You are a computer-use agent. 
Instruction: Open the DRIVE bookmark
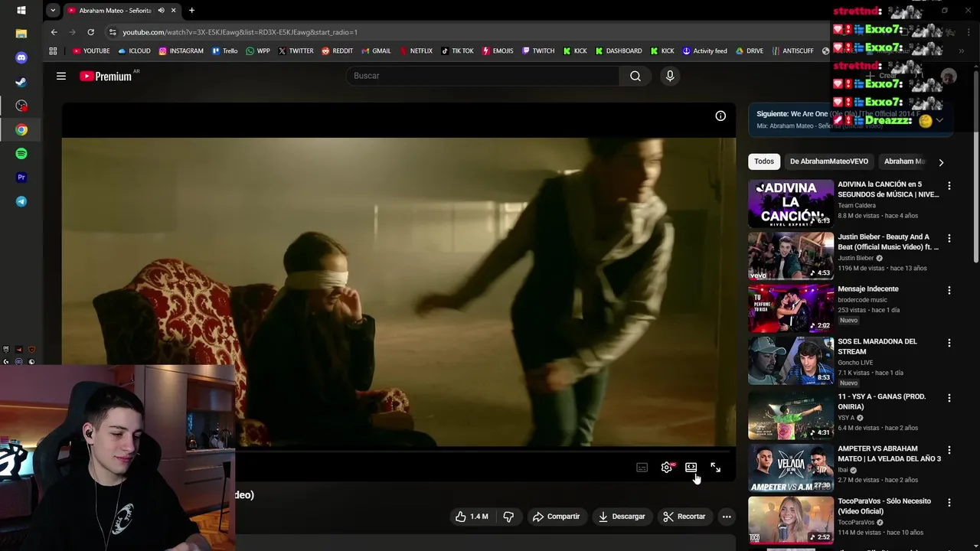pos(750,51)
